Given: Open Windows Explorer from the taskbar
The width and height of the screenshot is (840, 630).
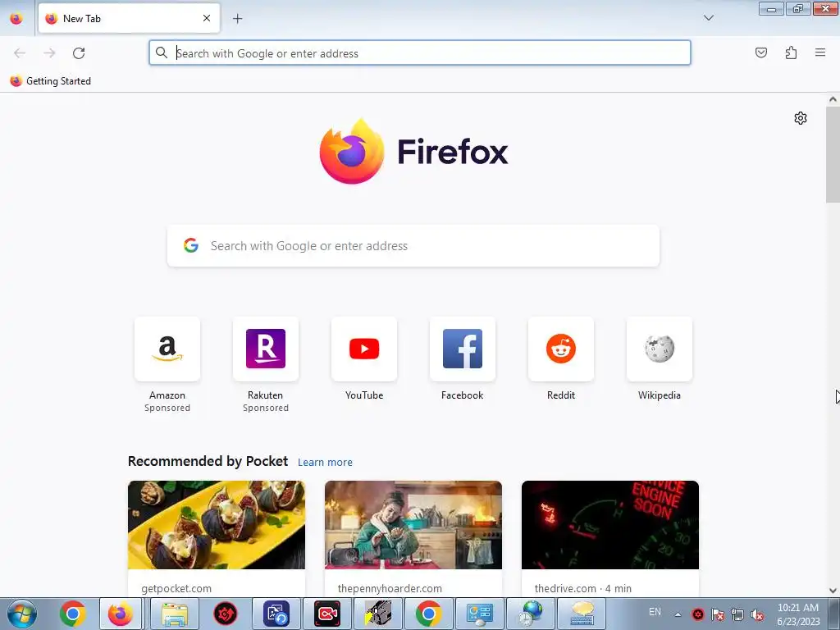Looking at the screenshot, I should [175, 614].
